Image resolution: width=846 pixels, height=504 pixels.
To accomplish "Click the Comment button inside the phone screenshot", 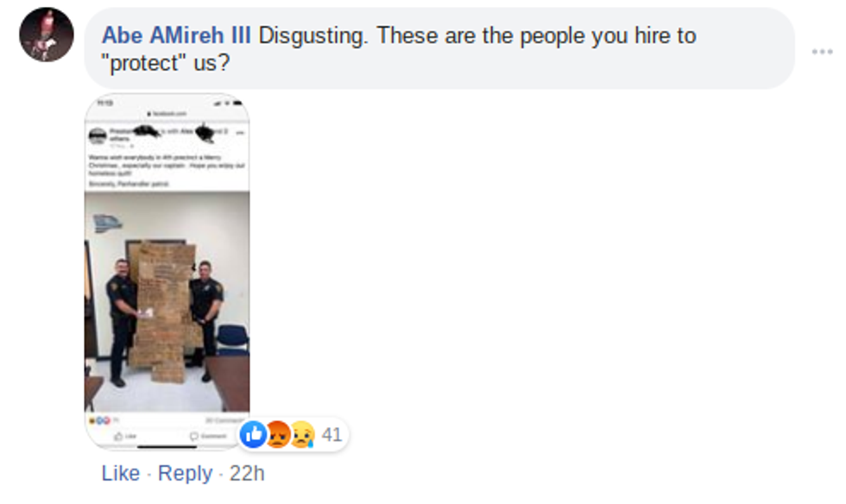I will coord(208,436).
